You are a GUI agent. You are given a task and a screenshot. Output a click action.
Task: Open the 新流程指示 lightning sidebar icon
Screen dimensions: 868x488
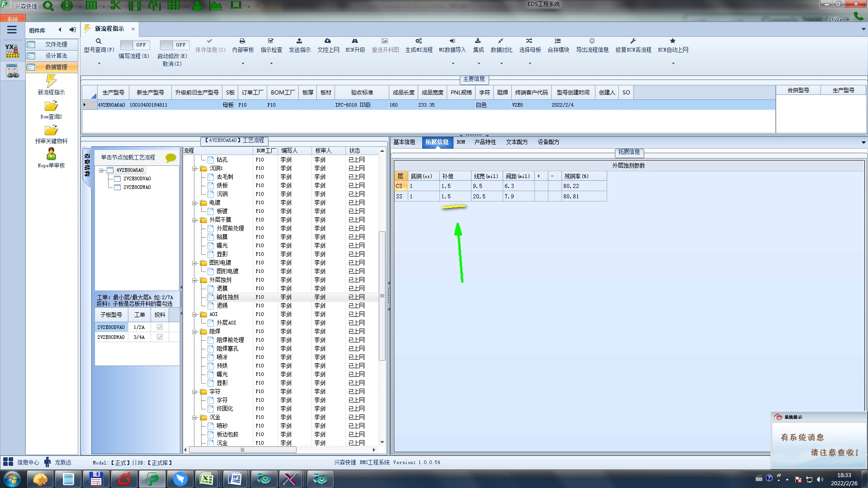point(51,81)
